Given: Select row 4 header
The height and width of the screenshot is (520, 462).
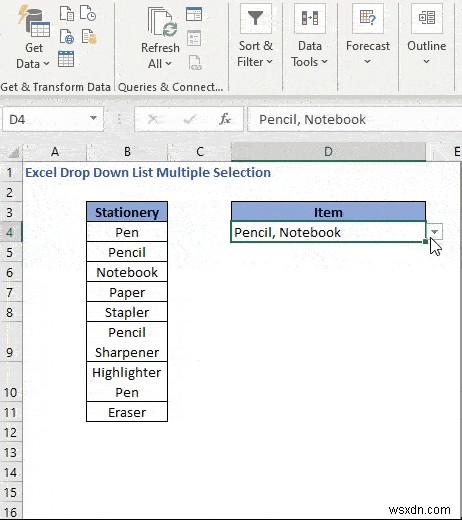Looking at the screenshot, I should [10, 232].
